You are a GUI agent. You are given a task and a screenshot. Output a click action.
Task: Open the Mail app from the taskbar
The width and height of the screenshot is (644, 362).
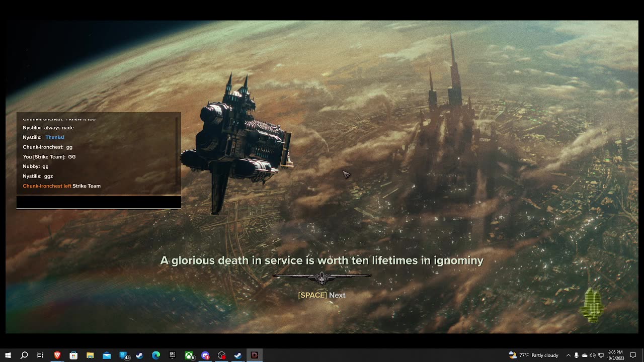pyautogui.click(x=107, y=355)
